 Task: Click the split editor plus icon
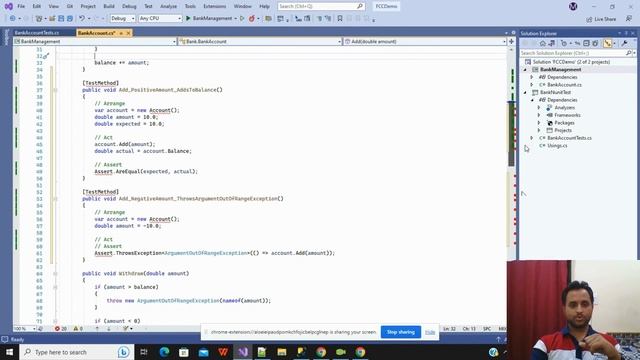[511, 41]
